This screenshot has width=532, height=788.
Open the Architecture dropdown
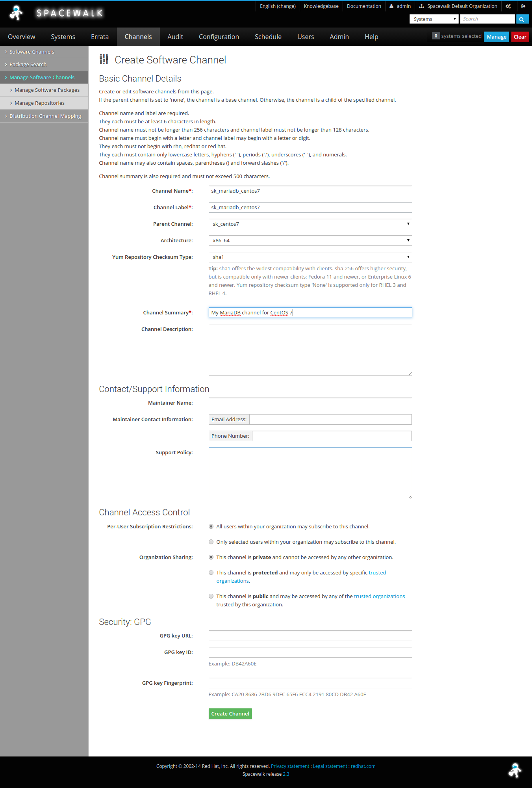tap(310, 241)
